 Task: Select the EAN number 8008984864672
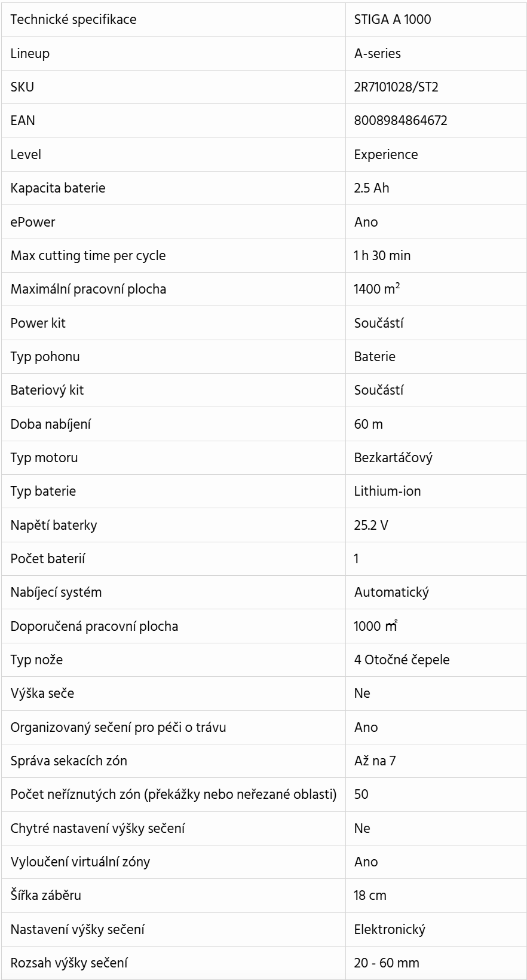tap(400, 121)
